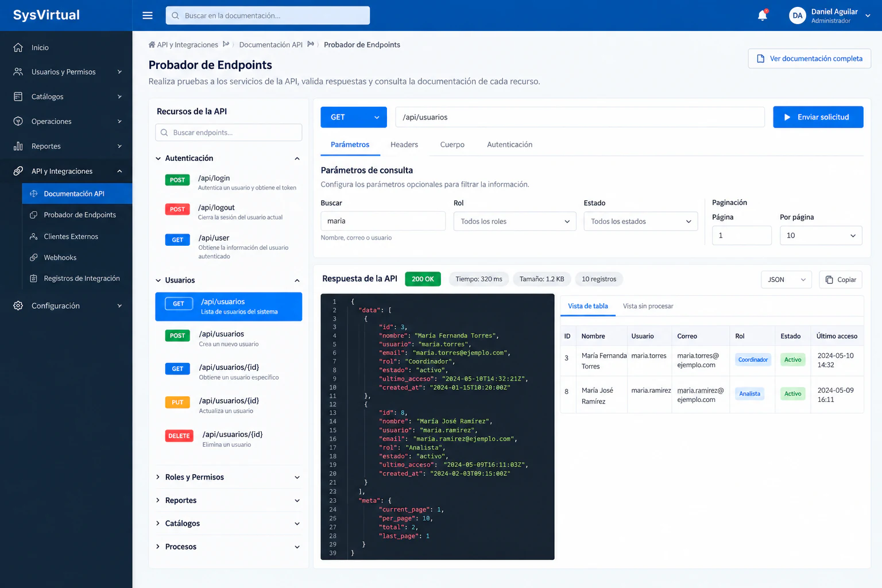Switch to the Cuerpo tab

452,145
